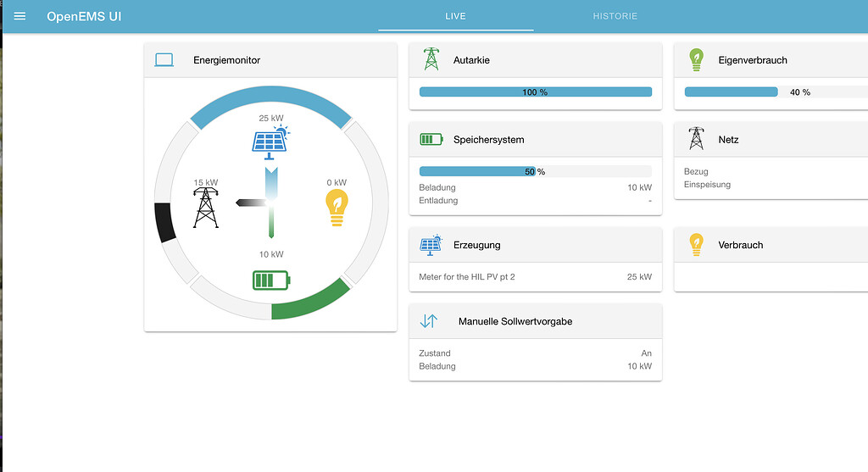Open the Erzeugung card header
This screenshot has height=472, width=868.
(536, 245)
